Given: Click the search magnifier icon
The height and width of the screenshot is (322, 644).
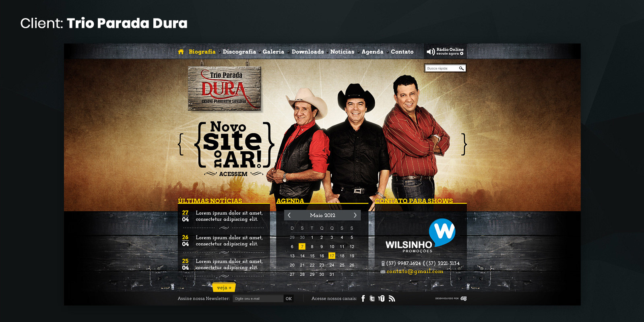Looking at the screenshot, I should pyautogui.click(x=462, y=68).
